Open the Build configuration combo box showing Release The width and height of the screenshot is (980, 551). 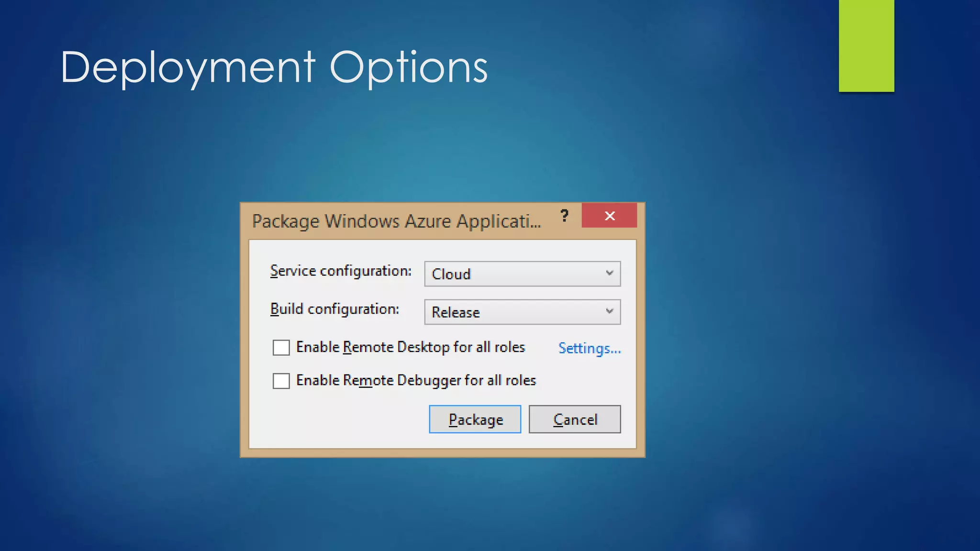tap(522, 312)
